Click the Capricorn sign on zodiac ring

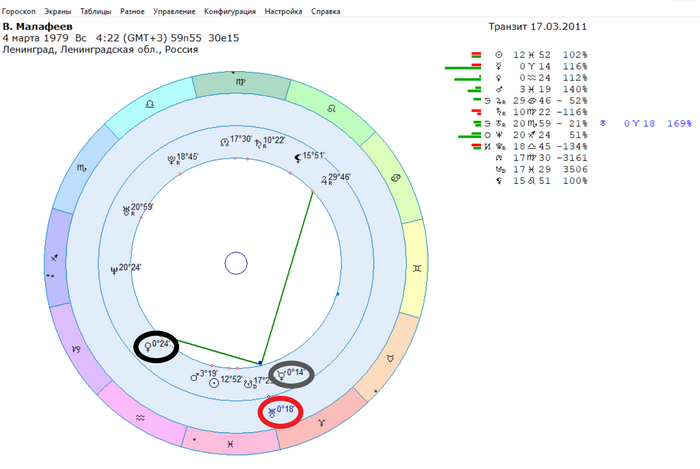[76, 349]
